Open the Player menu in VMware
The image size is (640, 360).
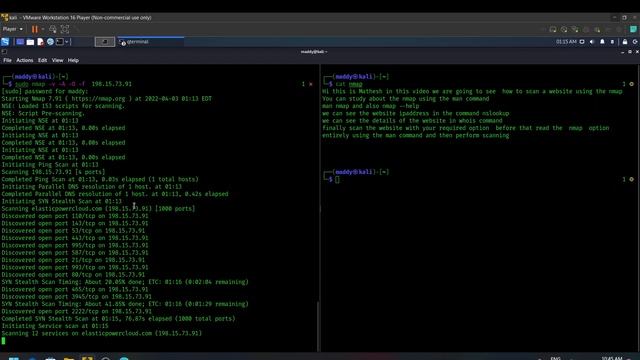tap(13, 29)
